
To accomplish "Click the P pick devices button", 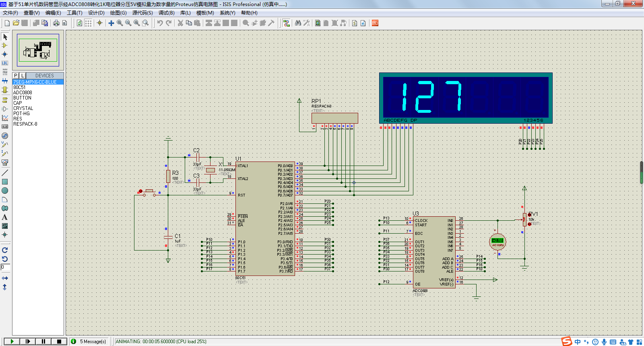I will pyautogui.click(x=16, y=75).
